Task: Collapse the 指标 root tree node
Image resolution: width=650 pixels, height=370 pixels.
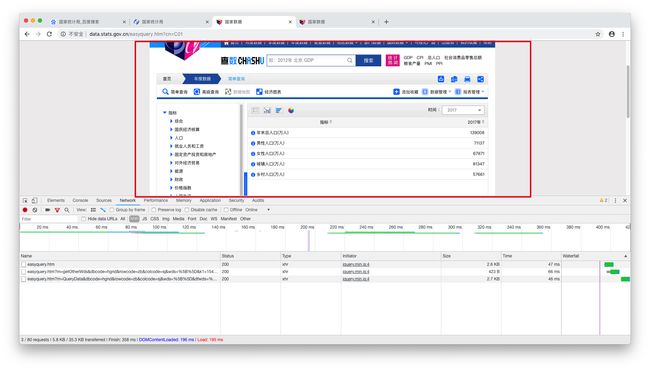Action: 165,113
